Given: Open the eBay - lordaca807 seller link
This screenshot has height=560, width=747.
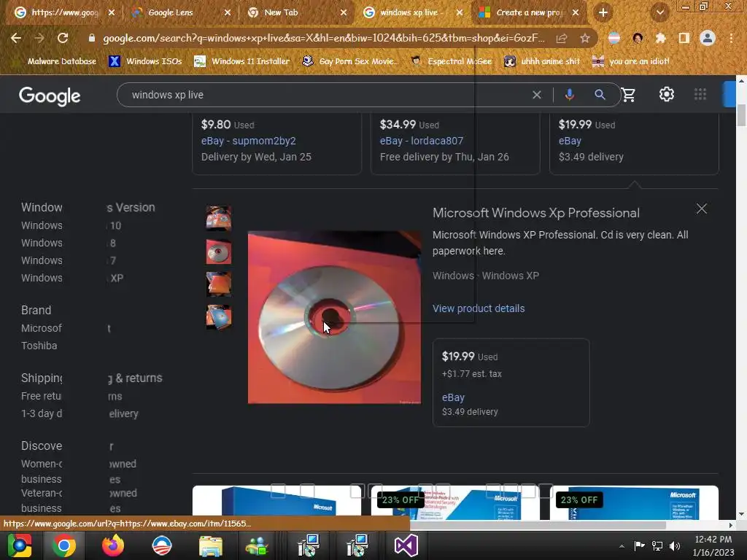Looking at the screenshot, I should pos(421,141).
